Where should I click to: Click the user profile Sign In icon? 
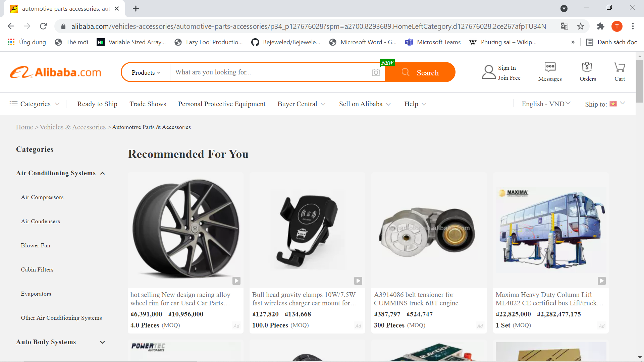pyautogui.click(x=489, y=72)
